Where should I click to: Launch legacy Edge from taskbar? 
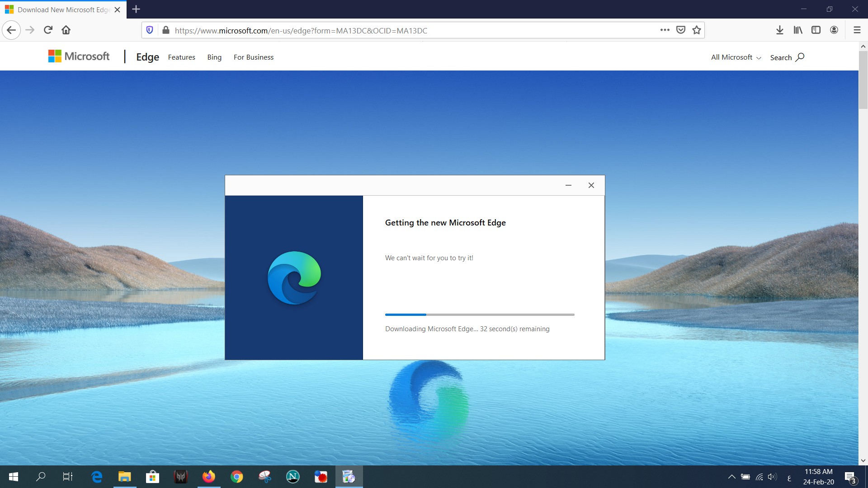coord(97,477)
